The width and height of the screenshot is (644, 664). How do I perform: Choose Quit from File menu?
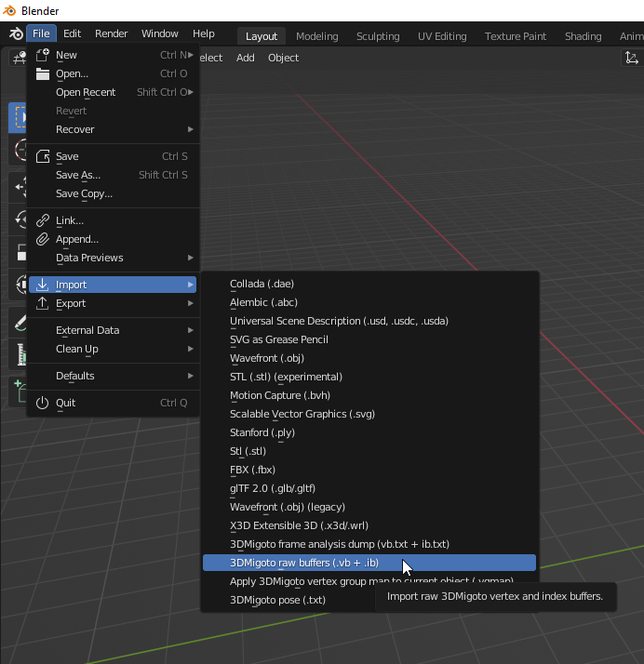(x=113, y=403)
